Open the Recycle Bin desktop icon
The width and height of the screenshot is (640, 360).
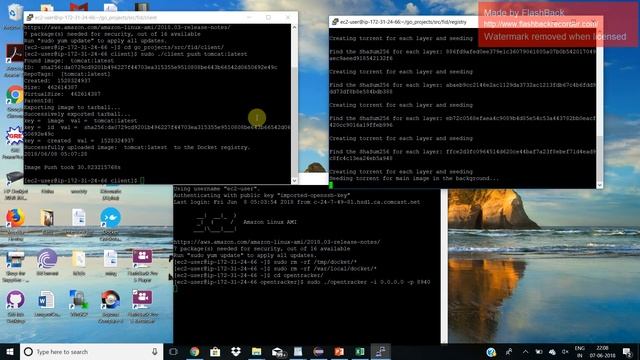click(15, 13)
